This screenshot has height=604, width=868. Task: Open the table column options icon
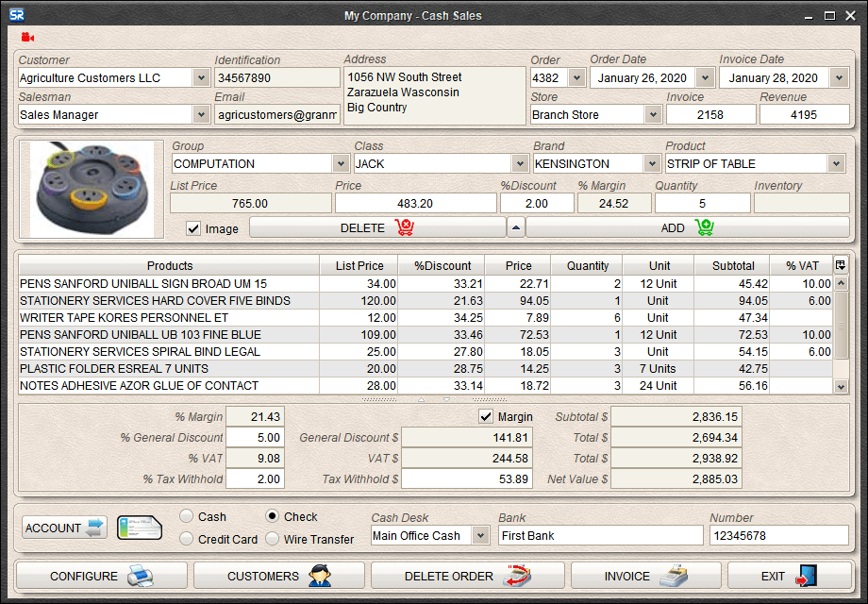click(841, 265)
